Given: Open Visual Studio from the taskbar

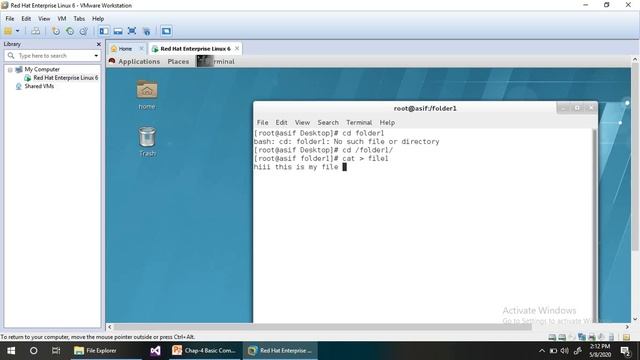Looking at the screenshot, I should coord(155,351).
